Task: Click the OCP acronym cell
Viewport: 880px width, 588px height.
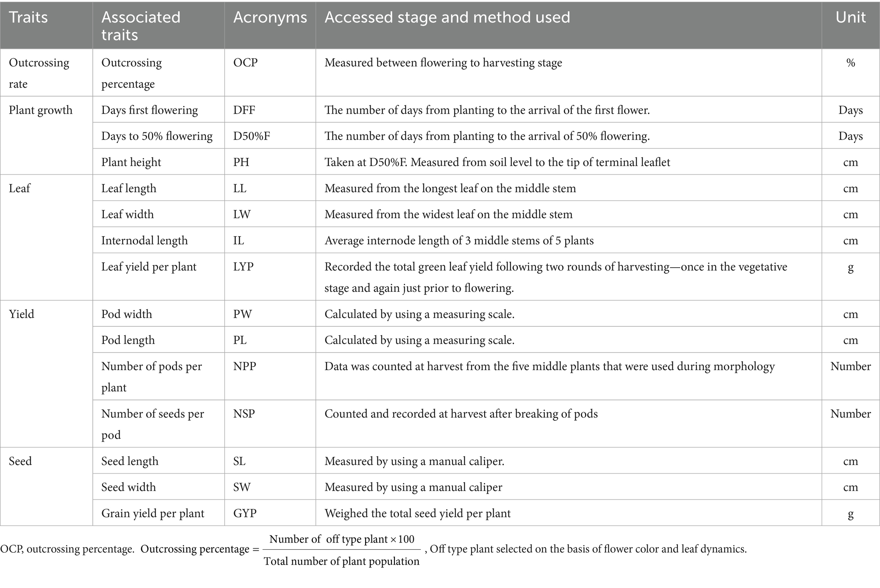Action: click(246, 63)
